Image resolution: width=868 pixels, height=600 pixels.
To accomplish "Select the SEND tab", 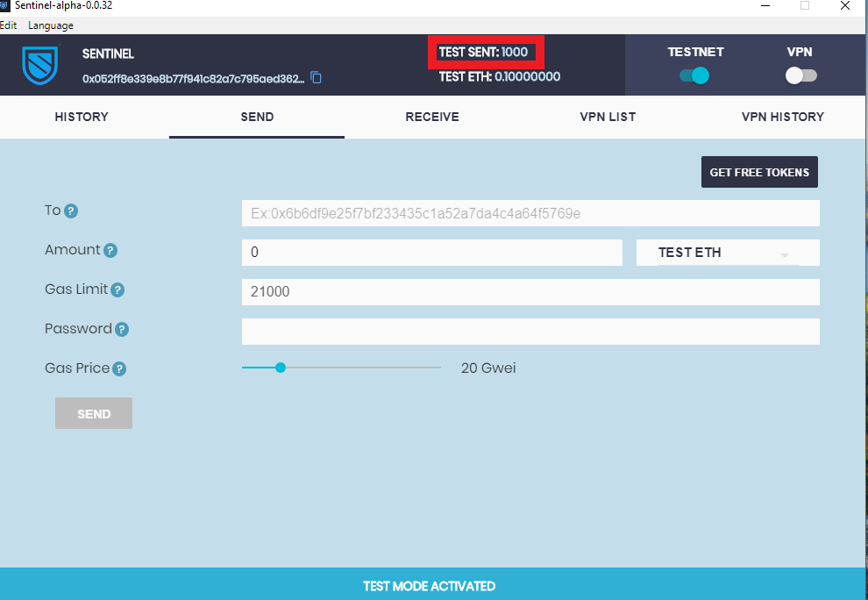I will click(257, 117).
